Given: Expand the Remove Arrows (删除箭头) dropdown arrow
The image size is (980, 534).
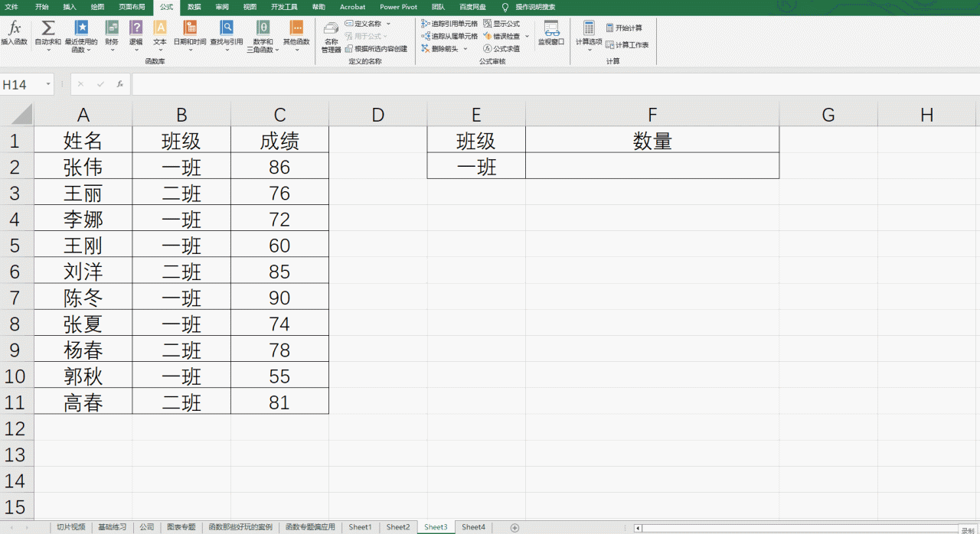Looking at the screenshot, I should tap(465, 48).
